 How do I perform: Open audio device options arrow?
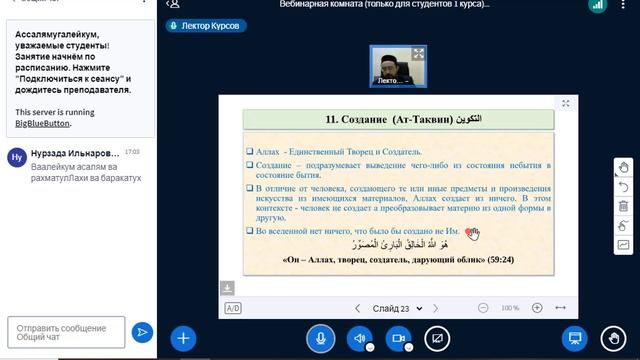[370, 347]
